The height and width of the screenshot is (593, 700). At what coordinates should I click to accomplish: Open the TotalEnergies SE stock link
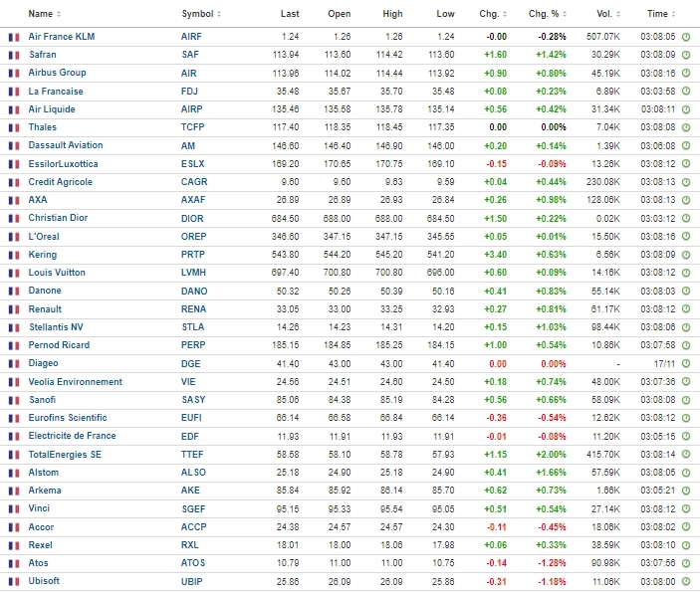tap(65, 455)
